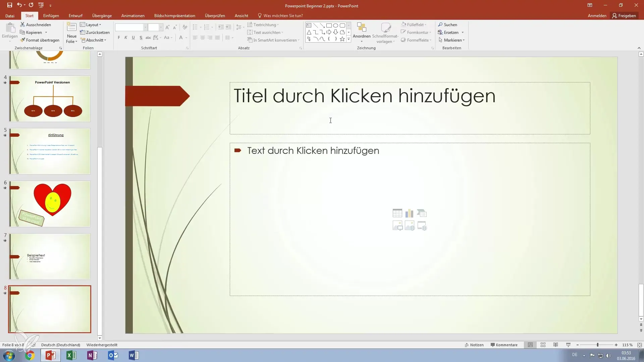This screenshot has height=362, width=644.
Task: Open In SmartArt konvertieren dropdown
Action: 273,40
